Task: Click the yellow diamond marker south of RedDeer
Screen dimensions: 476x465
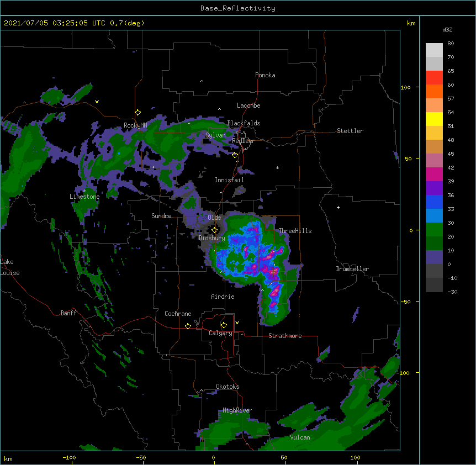Action: (235, 155)
